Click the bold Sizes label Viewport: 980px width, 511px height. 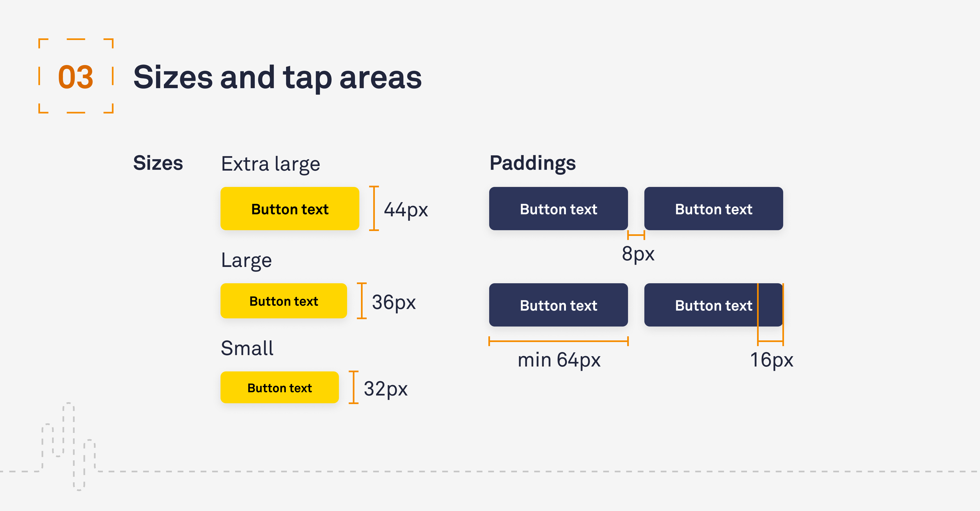click(x=158, y=163)
